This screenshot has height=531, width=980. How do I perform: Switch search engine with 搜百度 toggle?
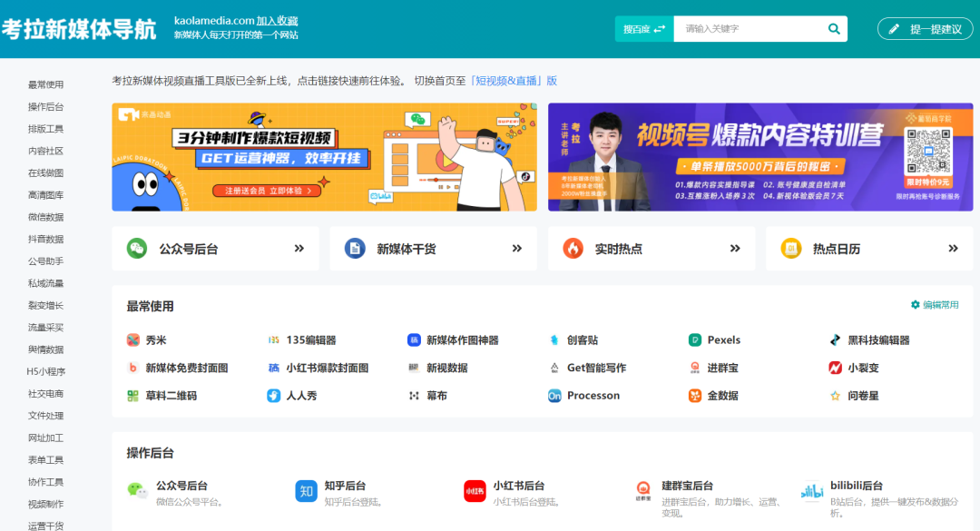[643, 29]
